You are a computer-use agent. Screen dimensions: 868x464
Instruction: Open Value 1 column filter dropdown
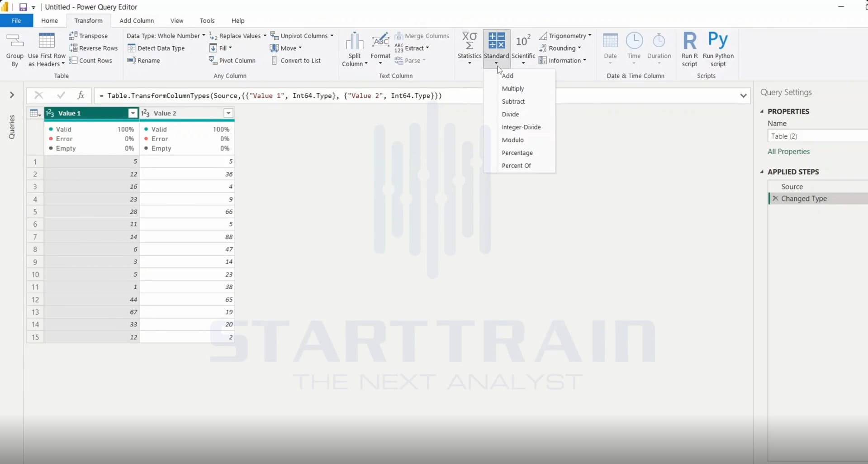coord(133,113)
